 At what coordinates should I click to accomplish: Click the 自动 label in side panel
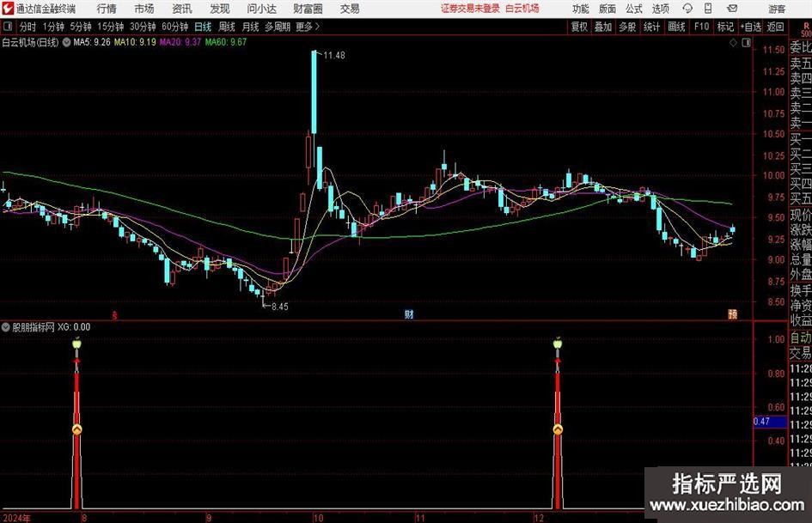(801, 338)
